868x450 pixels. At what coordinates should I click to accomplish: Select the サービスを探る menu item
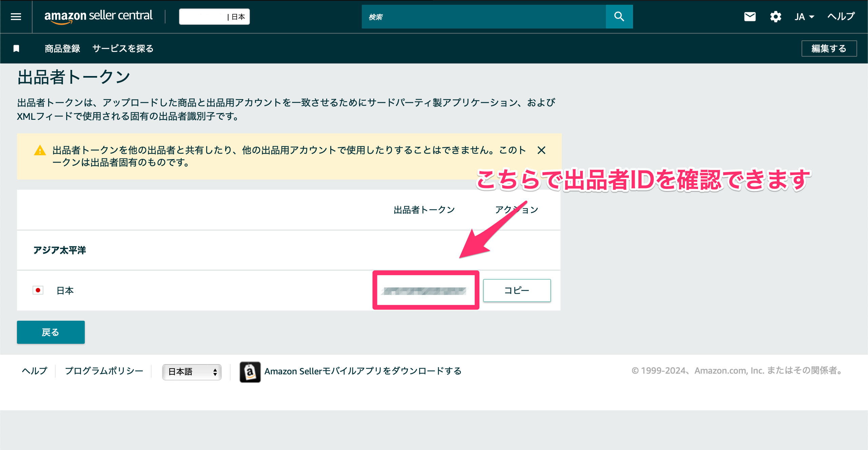(x=123, y=49)
